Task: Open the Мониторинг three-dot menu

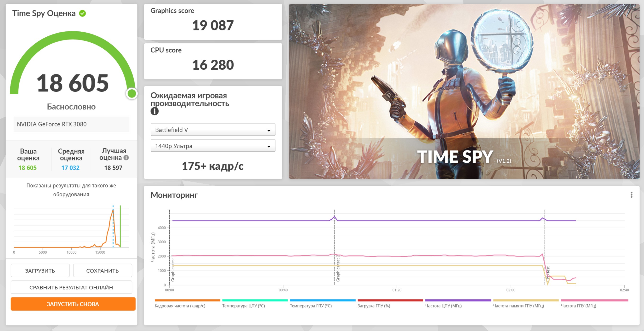Action: point(631,195)
